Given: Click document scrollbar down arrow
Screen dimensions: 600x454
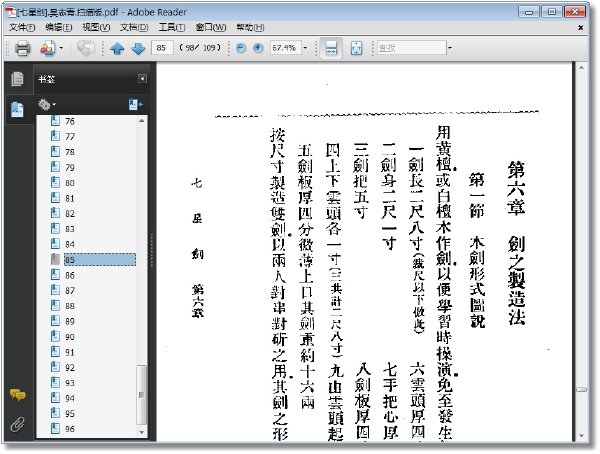Looking at the screenshot, I should pyautogui.click(x=581, y=436).
